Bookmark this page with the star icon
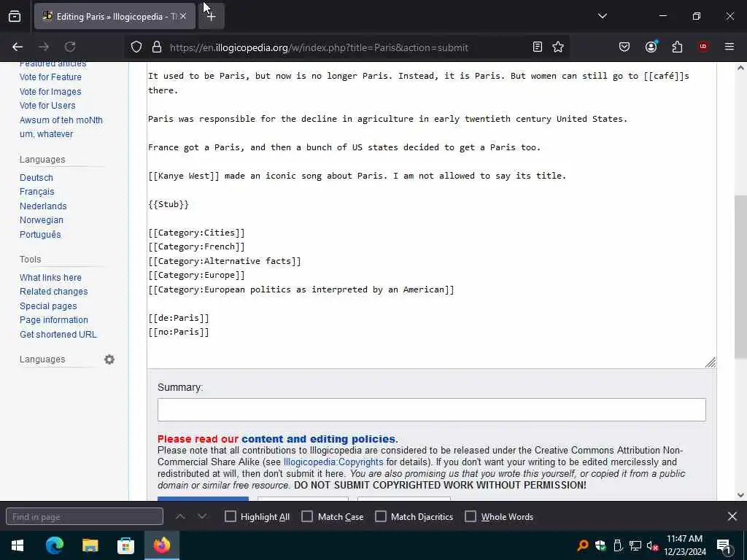Screen dimensions: 747x560 (558, 47)
